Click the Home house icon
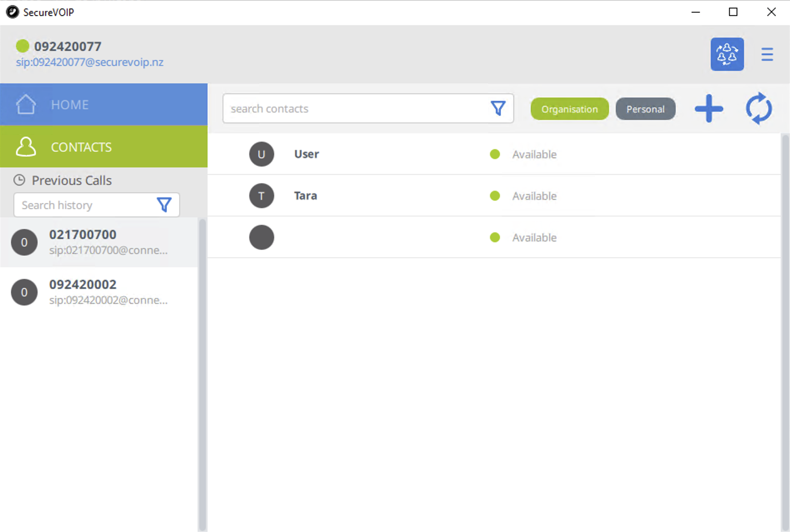 click(x=26, y=104)
